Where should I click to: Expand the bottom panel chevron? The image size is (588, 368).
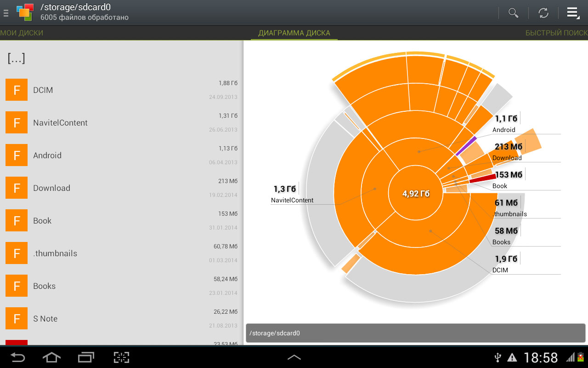(x=294, y=357)
